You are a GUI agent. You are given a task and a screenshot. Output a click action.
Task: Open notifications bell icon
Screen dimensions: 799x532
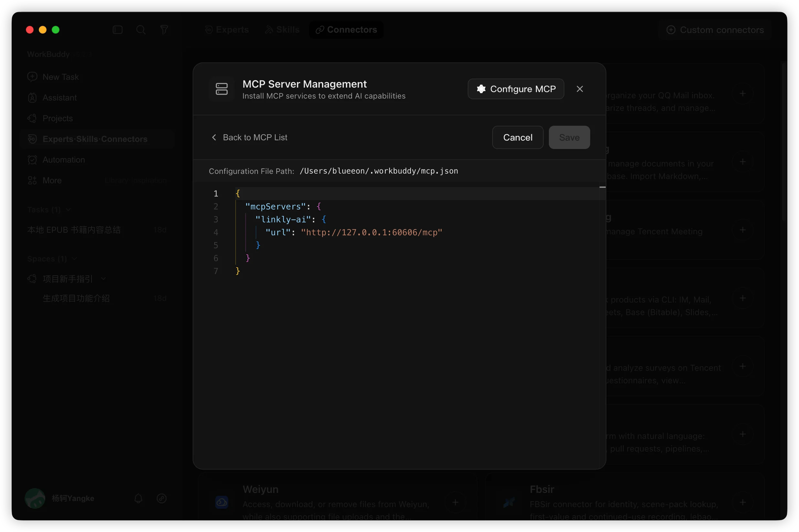138,498
